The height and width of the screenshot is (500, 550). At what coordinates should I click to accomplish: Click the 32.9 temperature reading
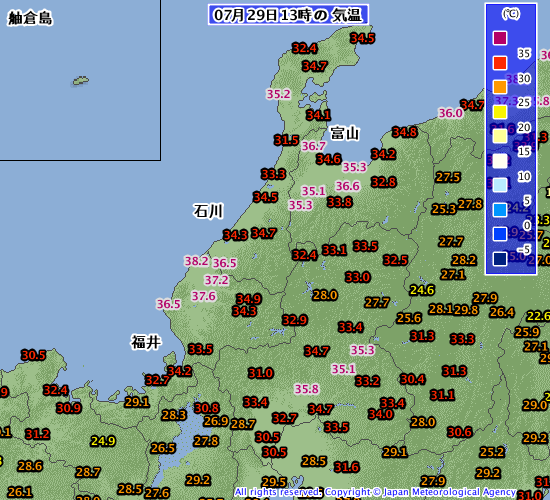tap(295, 320)
